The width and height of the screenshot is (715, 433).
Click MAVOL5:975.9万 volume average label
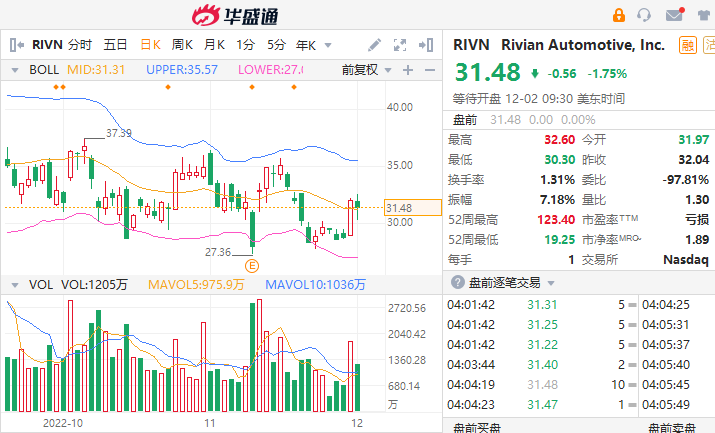pos(196,285)
